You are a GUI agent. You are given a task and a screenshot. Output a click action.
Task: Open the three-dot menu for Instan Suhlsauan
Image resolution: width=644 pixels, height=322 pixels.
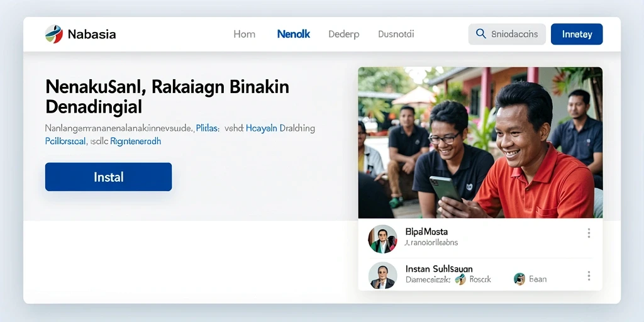(589, 276)
